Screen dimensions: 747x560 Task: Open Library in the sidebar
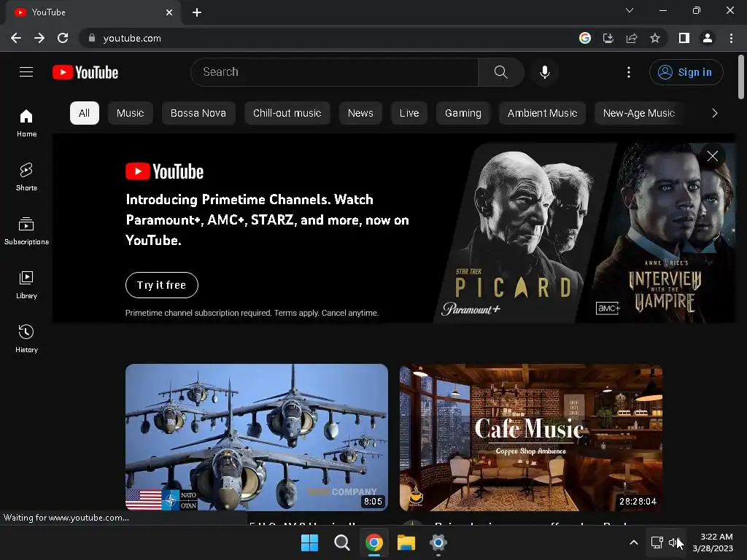click(x=26, y=285)
